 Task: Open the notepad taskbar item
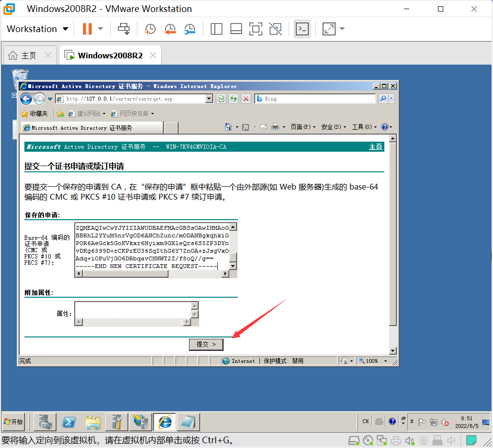[188, 422]
